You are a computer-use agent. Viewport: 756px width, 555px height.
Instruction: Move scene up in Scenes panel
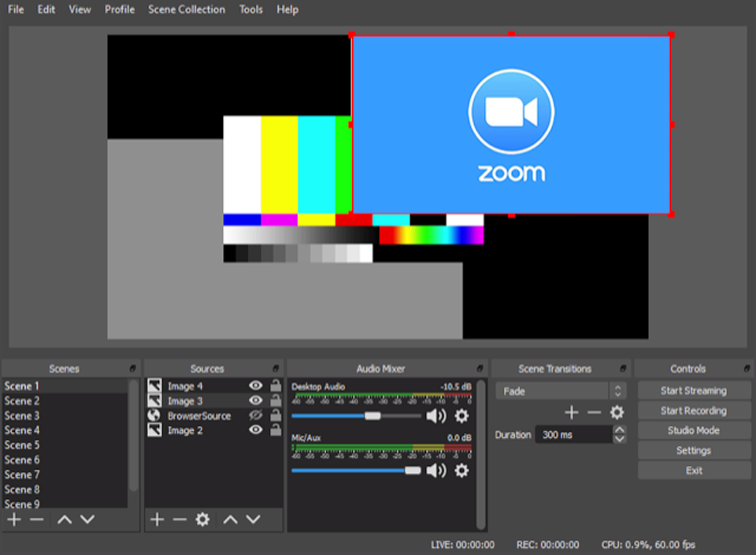(64, 520)
